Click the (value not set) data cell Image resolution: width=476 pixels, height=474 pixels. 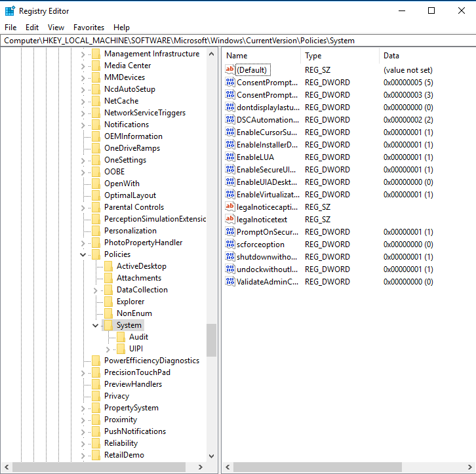click(x=408, y=70)
